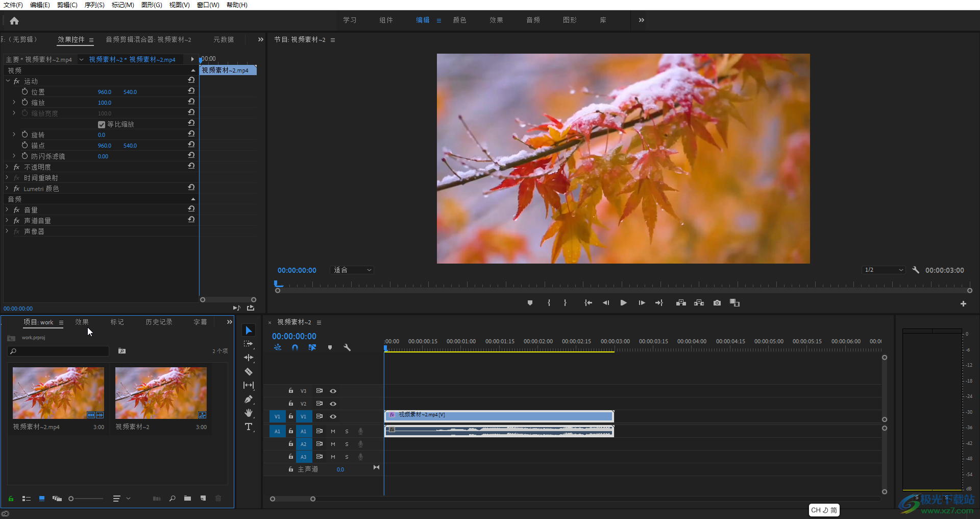Image resolution: width=980 pixels, height=519 pixels.
Task: Select the Type tool
Action: tap(249, 427)
